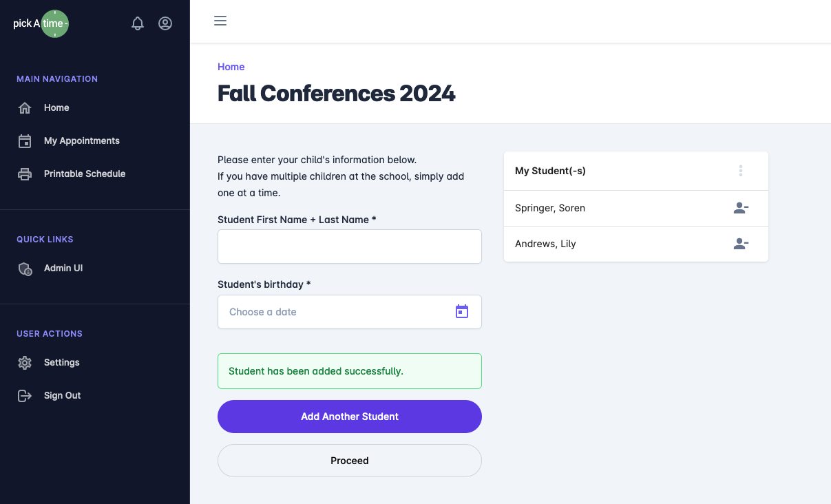
Task: Go to Home in sidebar navigation
Action: pos(56,108)
